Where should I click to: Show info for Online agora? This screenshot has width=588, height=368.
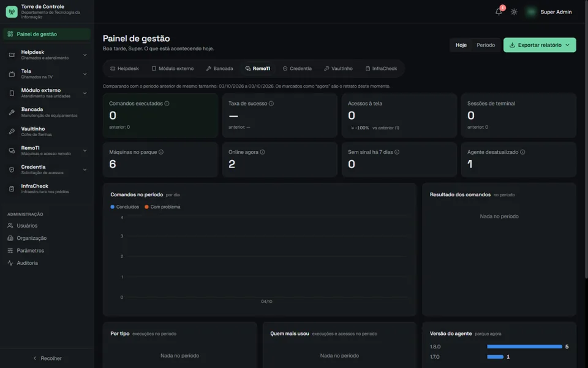point(263,152)
